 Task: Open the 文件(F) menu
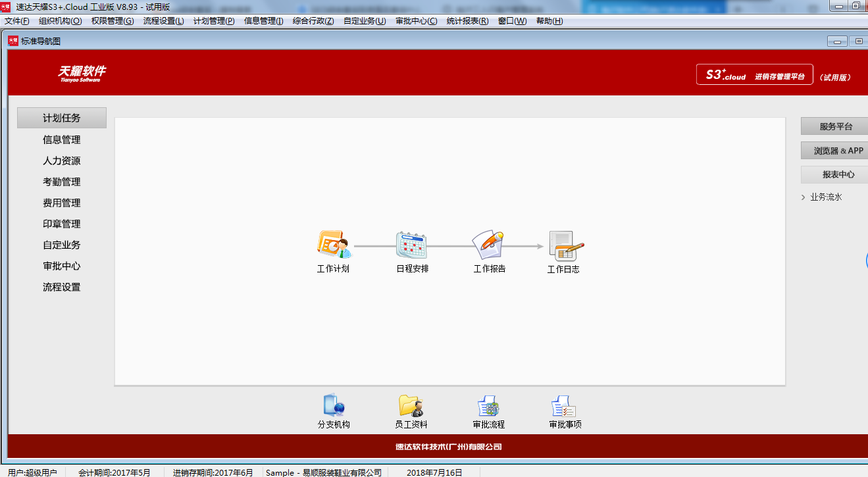pos(17,21)
